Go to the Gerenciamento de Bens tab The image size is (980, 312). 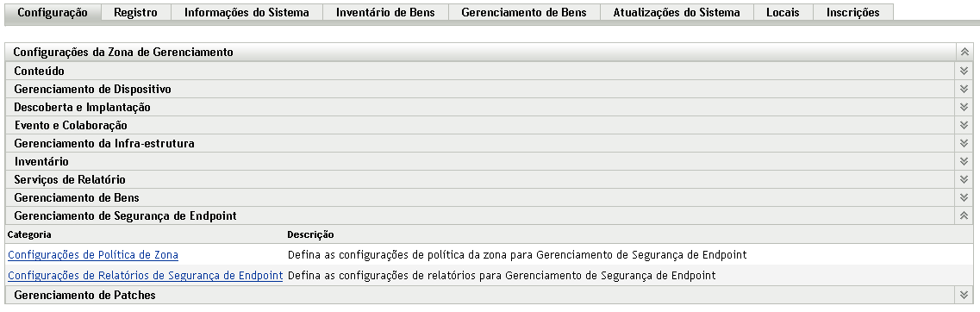[x=524, y=13]
